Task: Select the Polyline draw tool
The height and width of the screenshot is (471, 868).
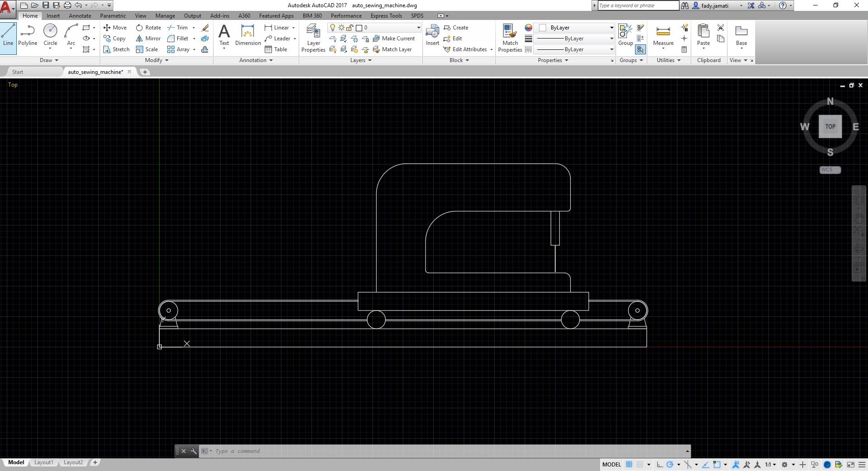Action: click(28, 35)
